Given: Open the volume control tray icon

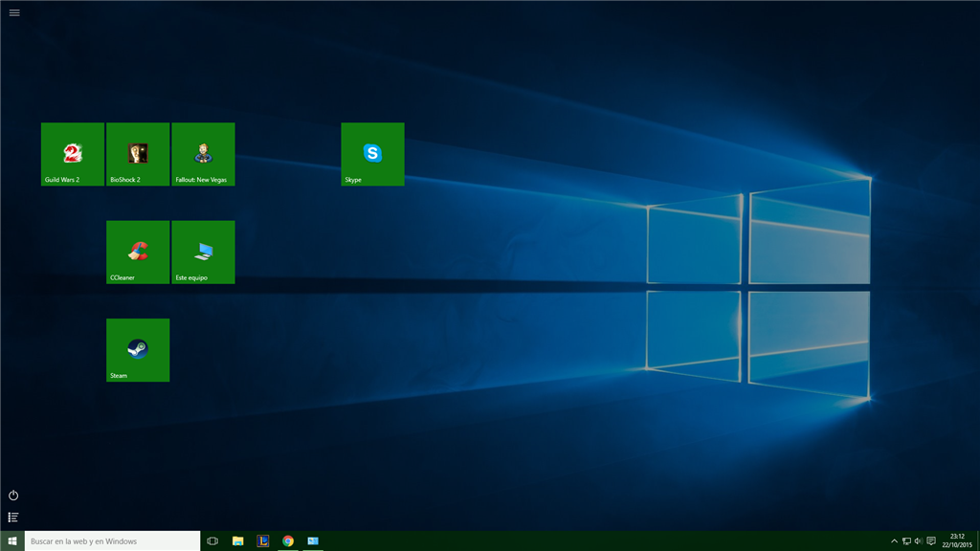Looking at the screenshot, I should (x=918, y=541).
